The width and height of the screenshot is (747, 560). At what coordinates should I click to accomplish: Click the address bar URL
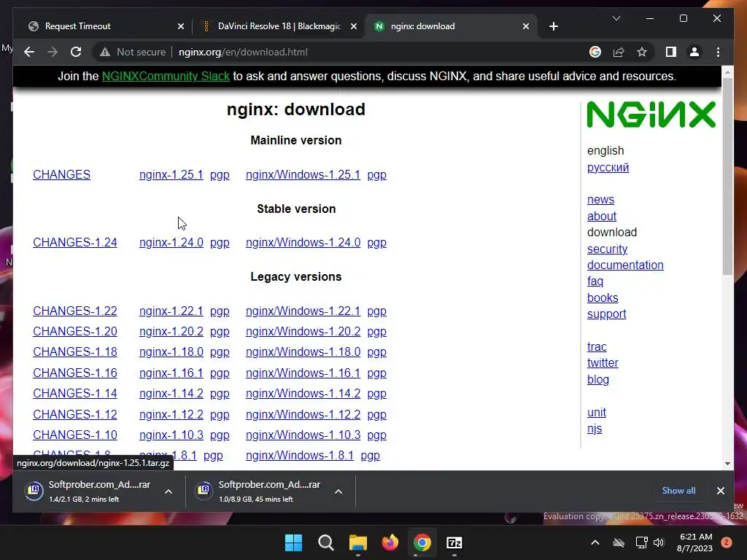click(243, 52)
